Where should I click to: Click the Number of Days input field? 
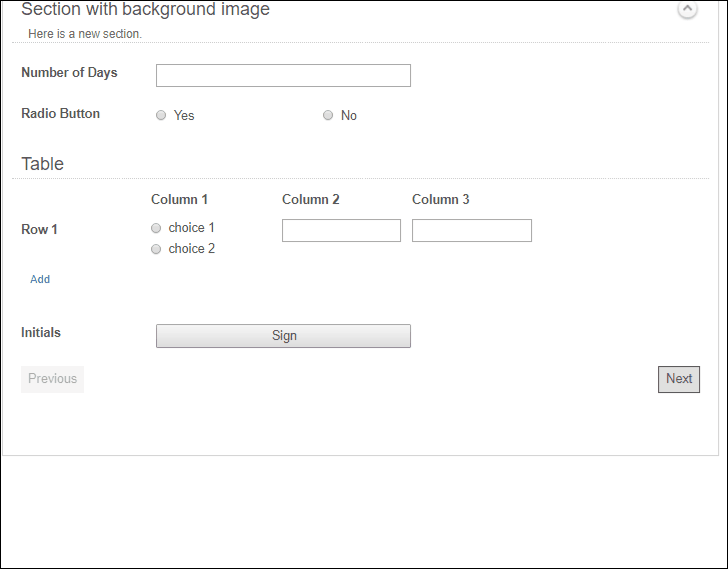click(284, 76)
